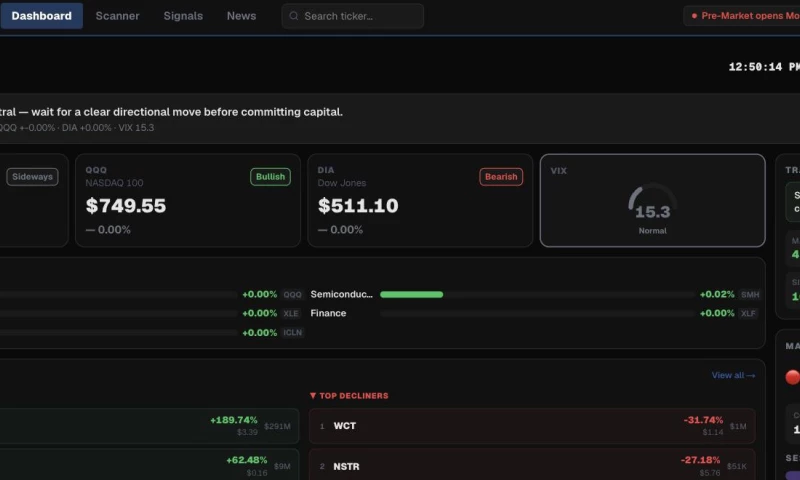This screenshot has height=480, width=800.
Task: Click the Top Decliners down-triangle icon
Action: click(313, 395)
